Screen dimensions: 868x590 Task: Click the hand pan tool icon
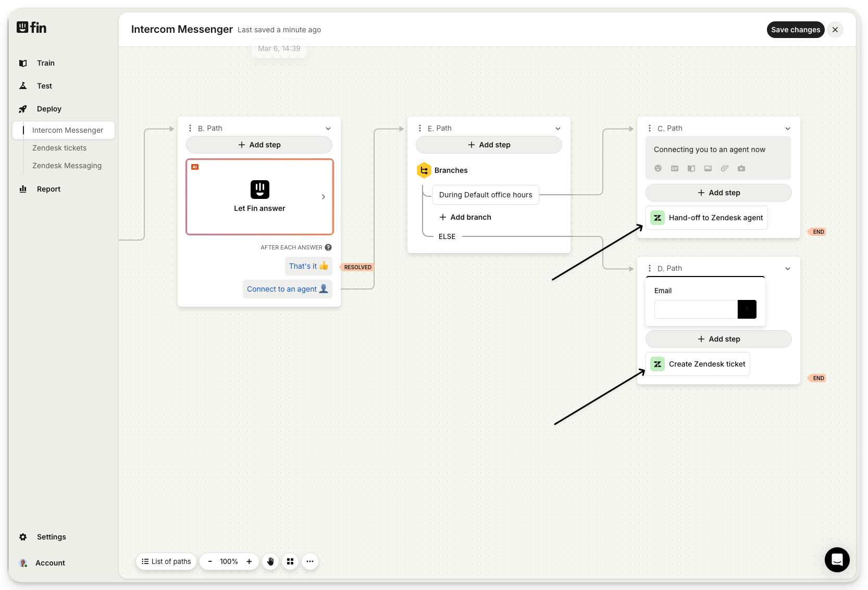tap(270, 561)
